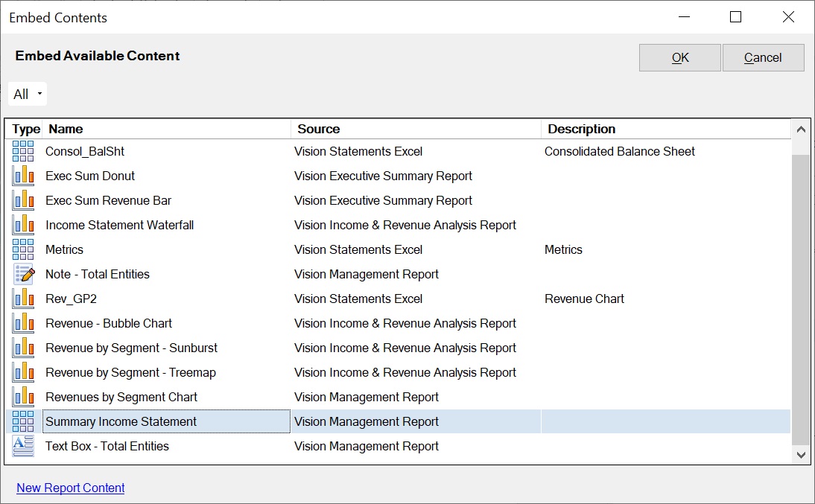Viewport: 815px width, 504px height.
Task: Click the chart icon next to Exec Sum Donut
Action: click(23, 176)
